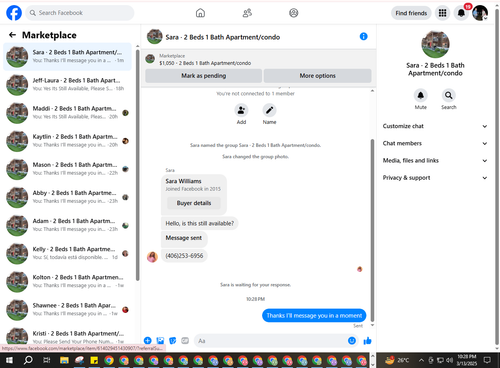Mute the conversation with bell icon
The width and height of the screenshot is (500, 368).
421,95
